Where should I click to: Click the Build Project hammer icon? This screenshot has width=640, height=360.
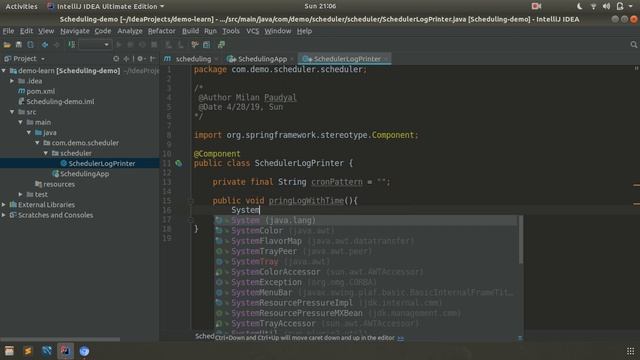coord(72,44)
